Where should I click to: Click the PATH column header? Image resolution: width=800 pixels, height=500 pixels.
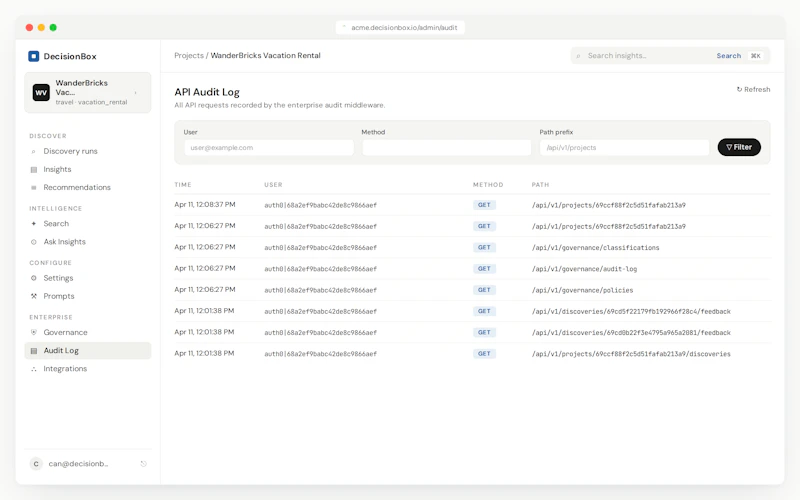[x=540, y=185]
